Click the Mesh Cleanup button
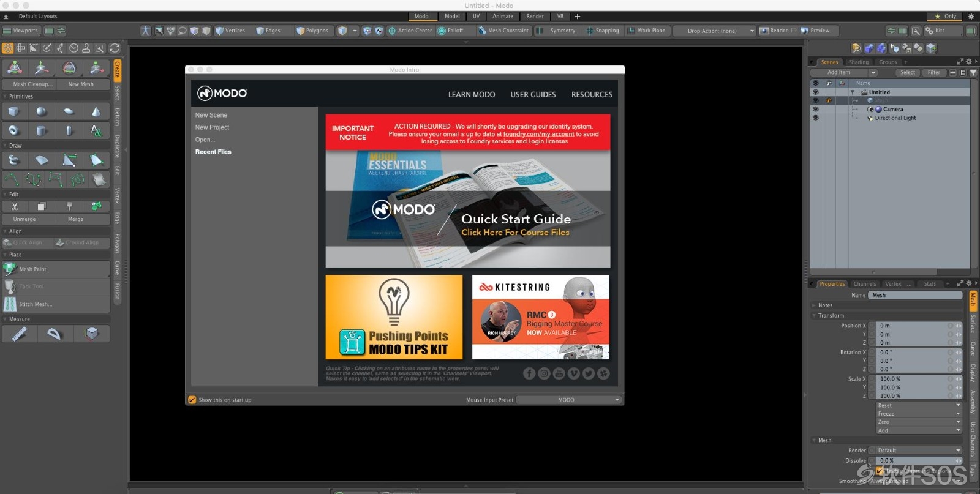Image resolution: width=980 pixels, height=494 pixels. [x=29, y=84]
